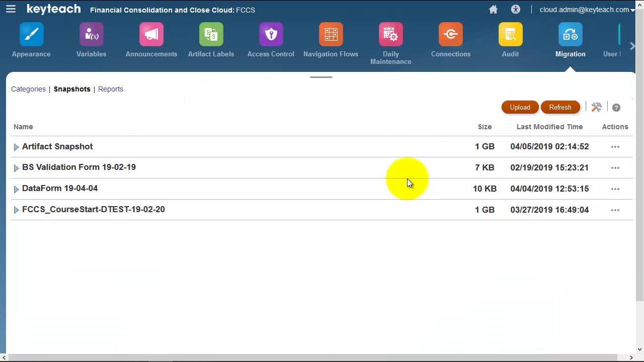This screenshot has width=644, height=362.
Task: Open the Connections card
Action: (x=451, y=41)
